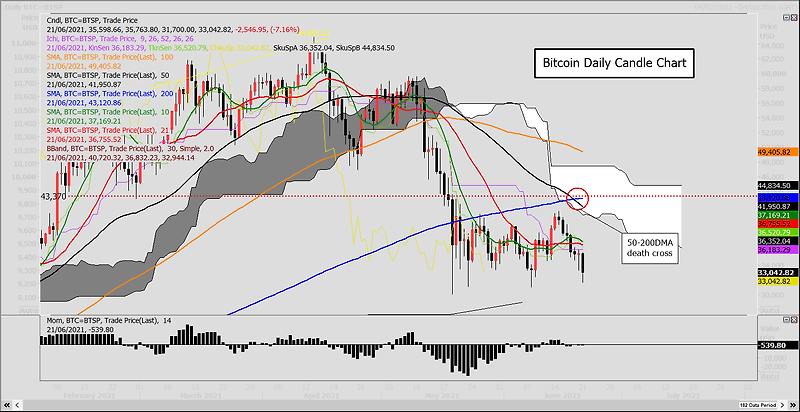Click the 41,950.87 axis tag
The height and width of the screenshot is (412, 800).
778,206
